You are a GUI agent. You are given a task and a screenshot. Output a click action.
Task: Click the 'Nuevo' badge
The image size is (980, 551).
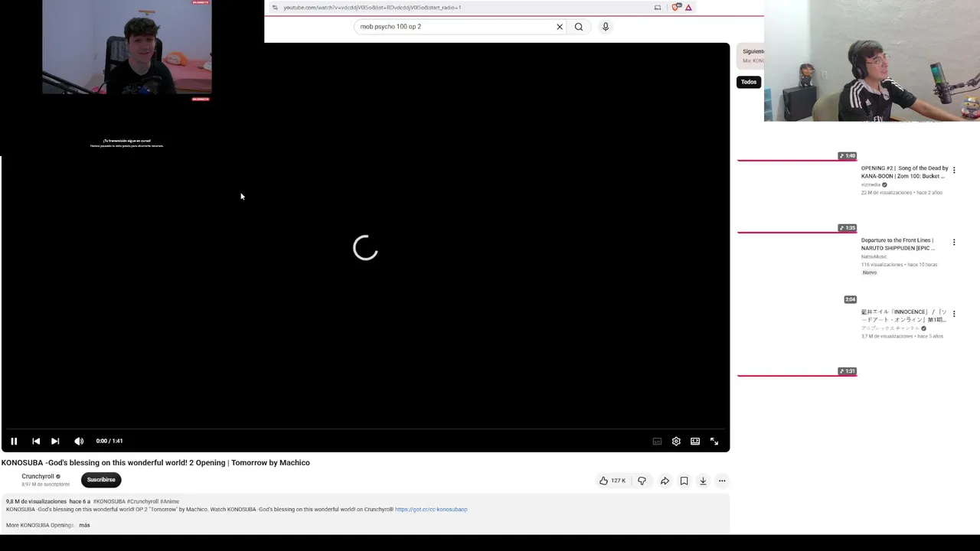pos(870,272)
